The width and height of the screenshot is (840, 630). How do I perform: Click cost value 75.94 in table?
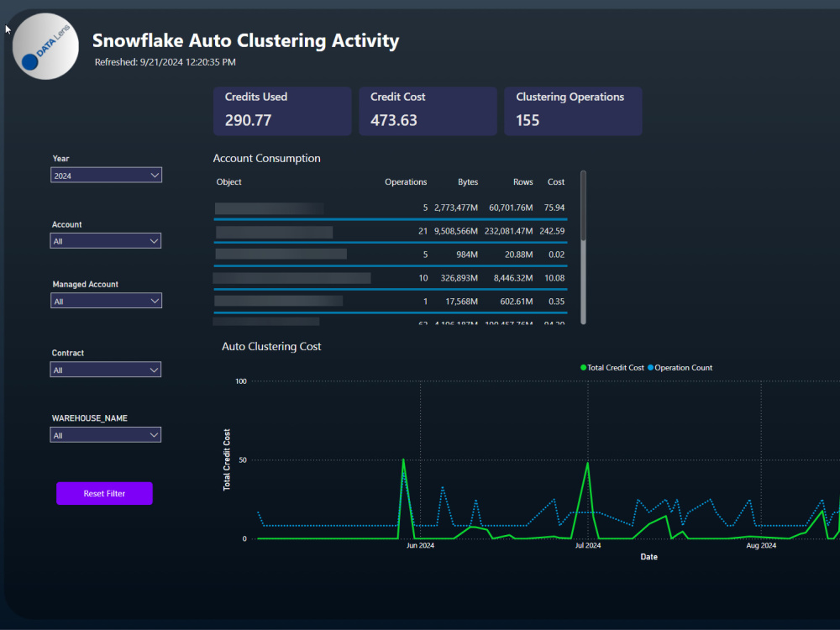coord(554,207)
